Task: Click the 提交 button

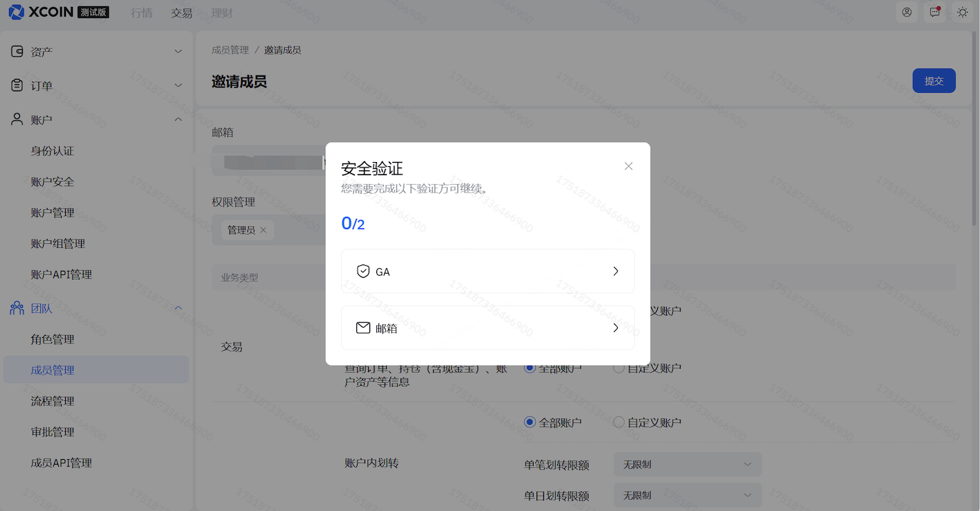Action: (x=934, y=81)
